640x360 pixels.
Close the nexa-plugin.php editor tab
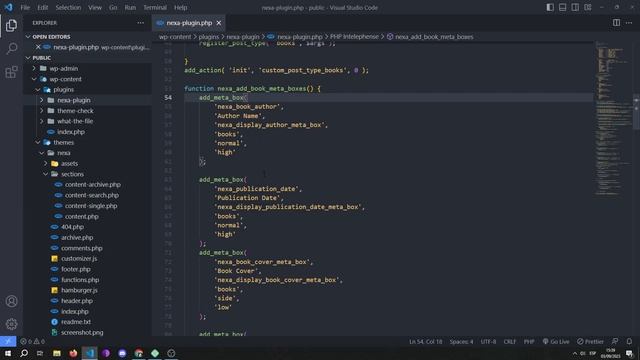[219, 23]
